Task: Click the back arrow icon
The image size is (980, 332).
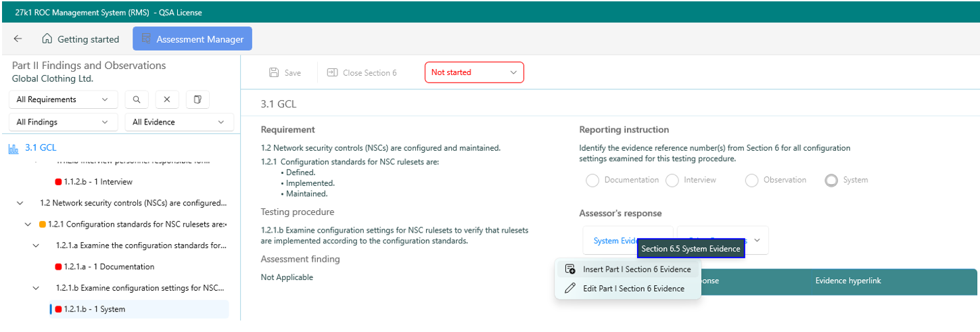Action: [x=18, y=39]
